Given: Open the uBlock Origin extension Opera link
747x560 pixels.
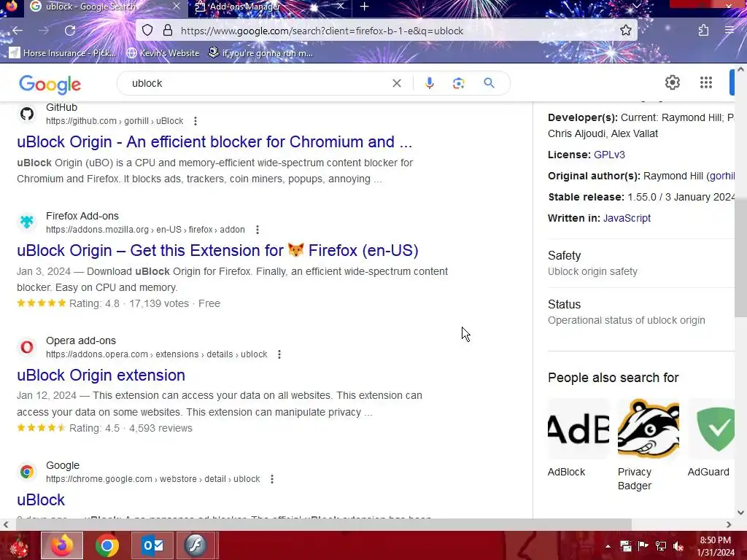Looking at the screenshot, I should (x=101, y=376).
